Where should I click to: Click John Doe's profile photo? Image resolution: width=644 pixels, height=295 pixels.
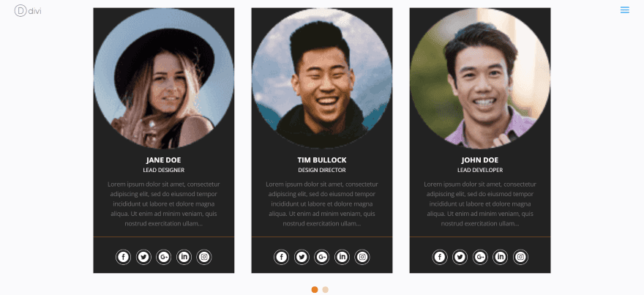click(480, 78)
